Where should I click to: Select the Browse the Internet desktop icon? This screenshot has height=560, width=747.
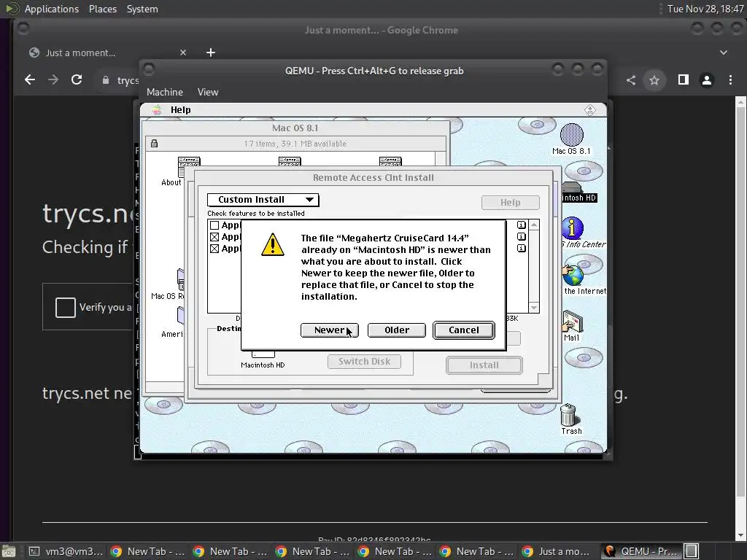pos(573,279)
